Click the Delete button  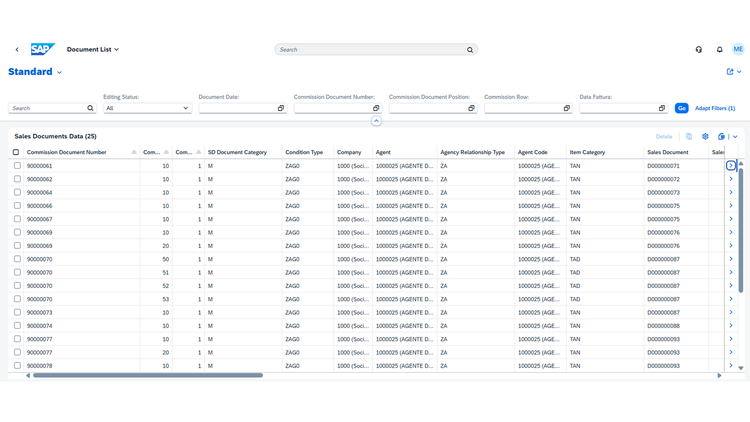pyautogui.click(x=664, y=137)
